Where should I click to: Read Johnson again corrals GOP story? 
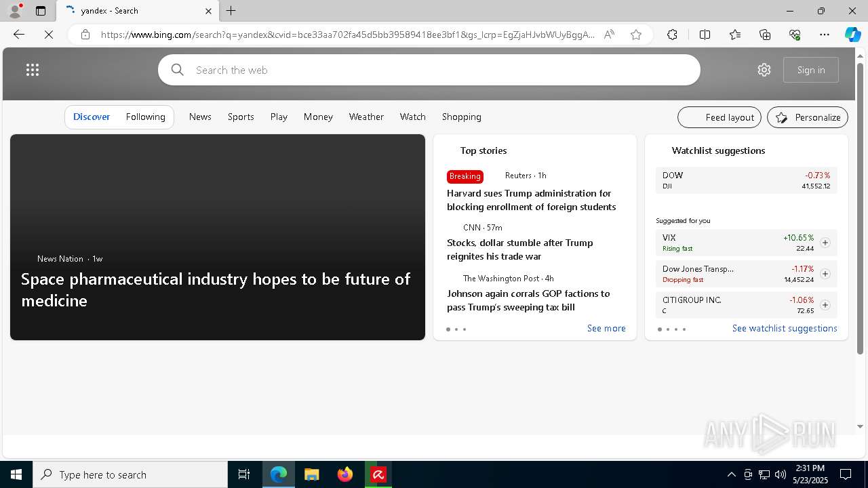528,300
